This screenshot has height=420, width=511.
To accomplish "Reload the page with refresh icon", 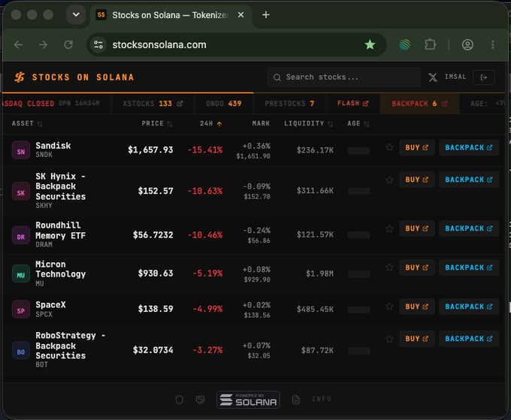I will [x=68, y=44].
